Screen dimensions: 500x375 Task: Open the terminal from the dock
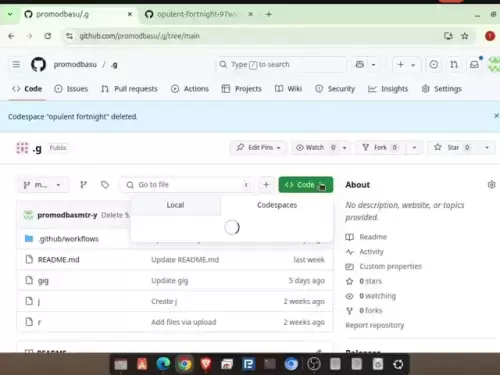(270, 364)
